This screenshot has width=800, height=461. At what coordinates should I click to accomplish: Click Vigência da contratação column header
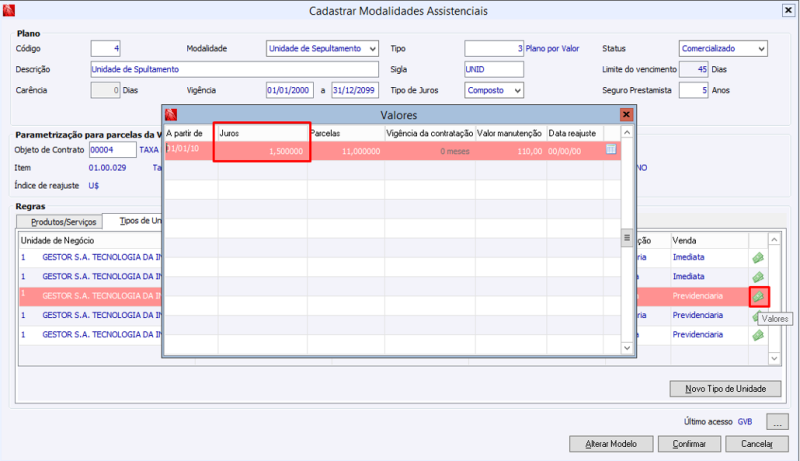click(430, 133)
